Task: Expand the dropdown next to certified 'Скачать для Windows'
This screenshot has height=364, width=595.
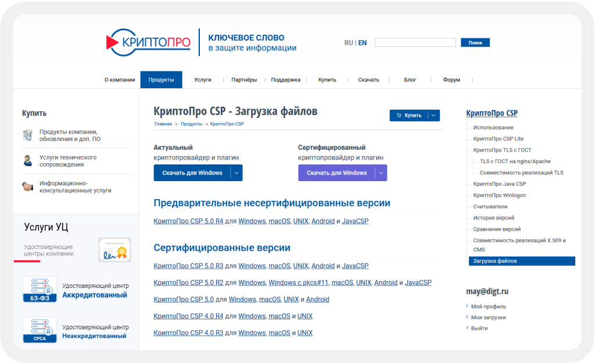Action: (x=381, y=172)
